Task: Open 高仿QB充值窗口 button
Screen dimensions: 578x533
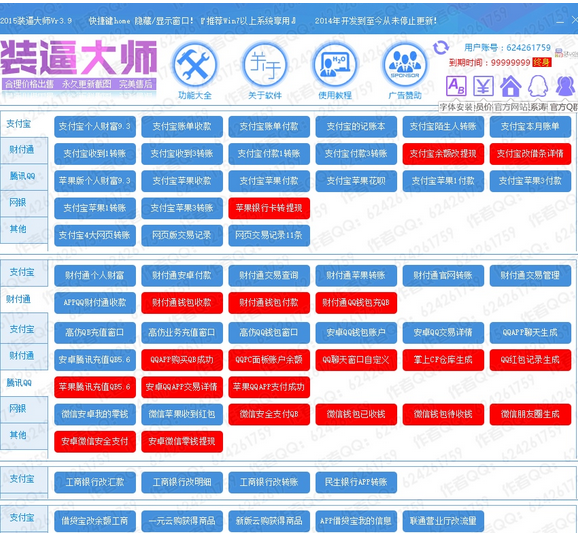Action: [x=95, y=332]
